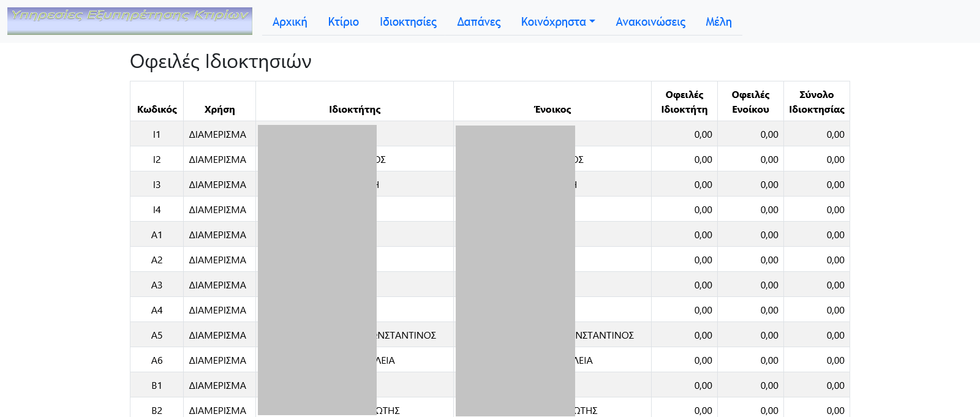Open the Ιδιοκτησίες section
The width and height of the screenshot is (980, 417).
tap(408, 22)
